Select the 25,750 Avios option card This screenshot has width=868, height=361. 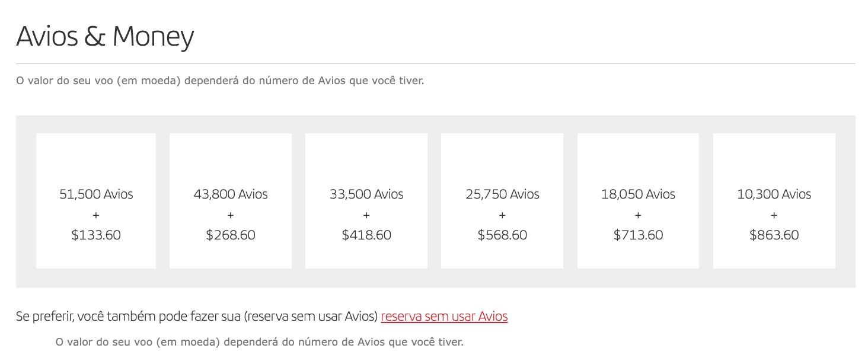pos(502,201)
